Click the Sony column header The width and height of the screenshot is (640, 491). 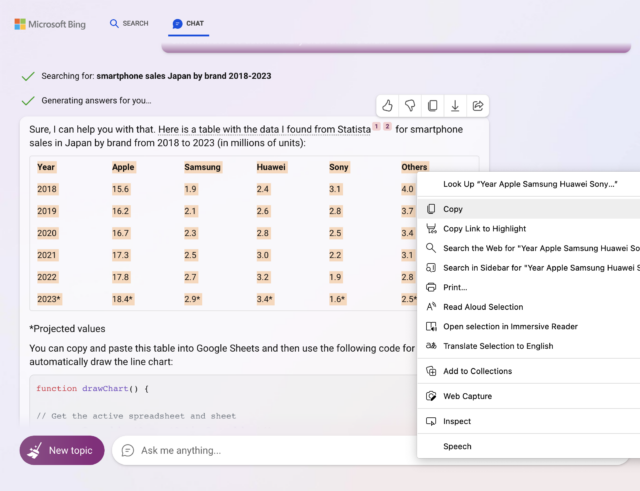339,167
